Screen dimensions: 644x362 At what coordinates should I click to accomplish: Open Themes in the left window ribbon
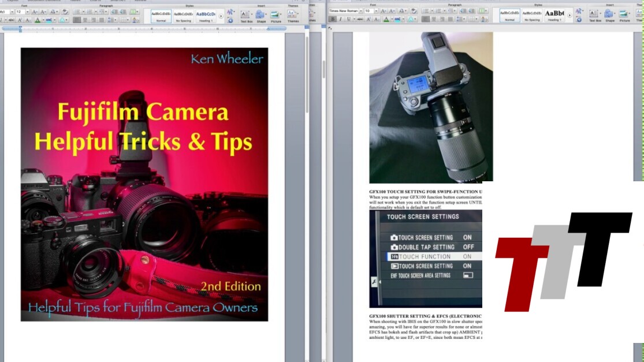pyautogui.click(x=293, y=14)
